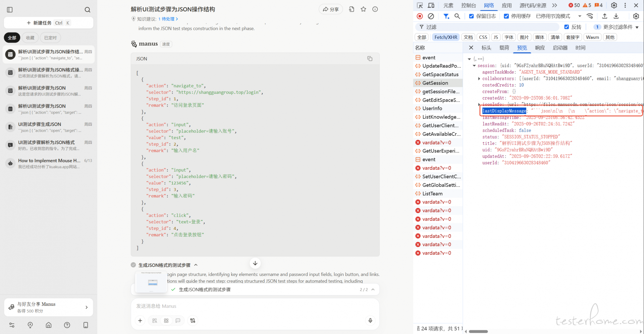Activate DevTools element inspector icon
Image resolution: width=644 pixels, height=334 pixels.
[420, 5]
